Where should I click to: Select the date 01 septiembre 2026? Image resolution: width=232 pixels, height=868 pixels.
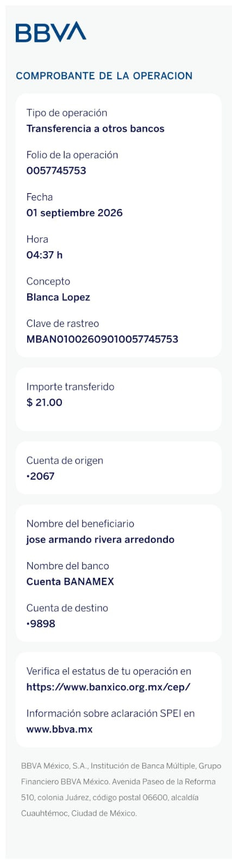(74, 213)
